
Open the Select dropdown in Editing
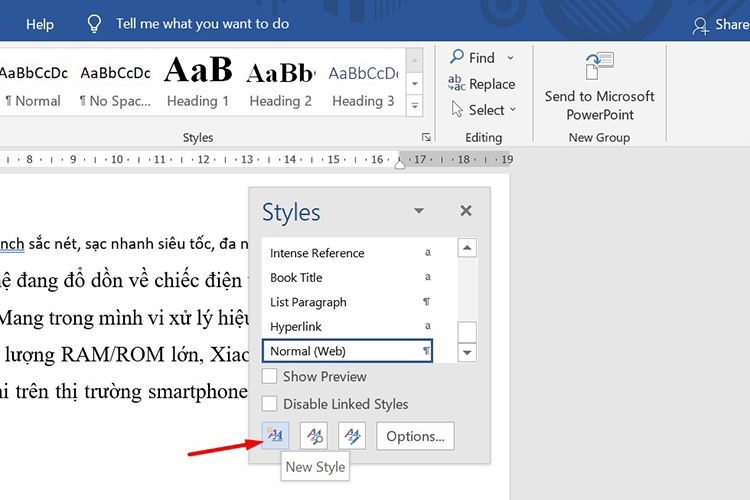pyautogui.click(x=485, y=110)
